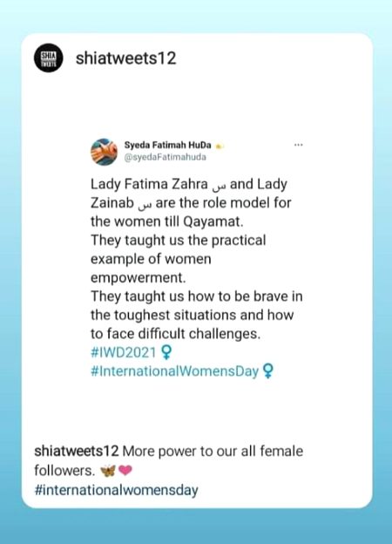Select the tweet text about Lady Fatima Zahra

tap(197, 259)
